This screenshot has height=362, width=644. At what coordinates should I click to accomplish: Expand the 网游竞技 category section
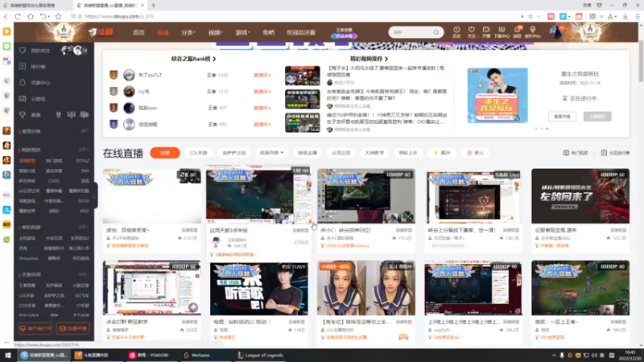click(x=84, y=150)
